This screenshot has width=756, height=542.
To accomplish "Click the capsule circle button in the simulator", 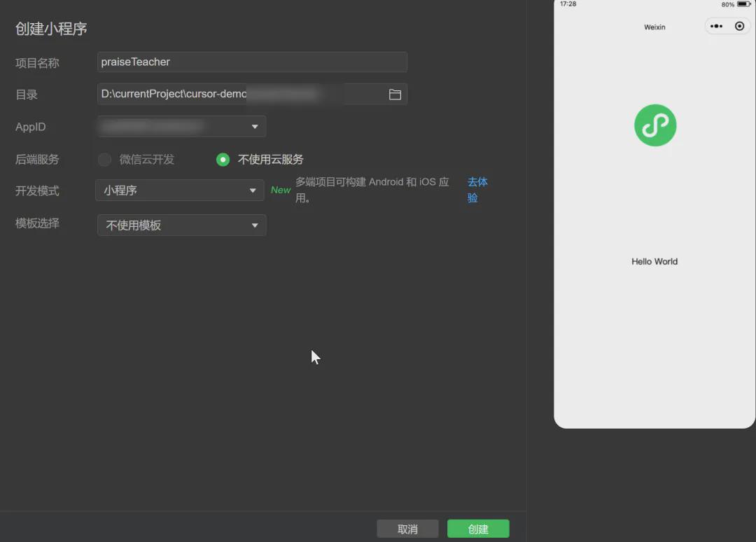I will pyautogui.click(x=739, y=26).
